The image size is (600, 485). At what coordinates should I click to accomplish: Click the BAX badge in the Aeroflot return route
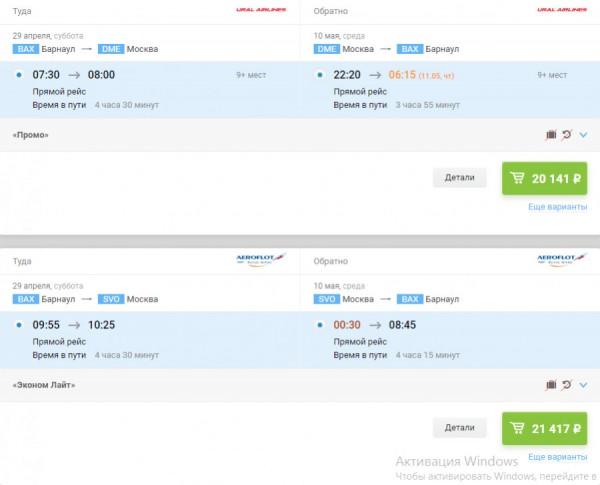click(x=410, y=299)
